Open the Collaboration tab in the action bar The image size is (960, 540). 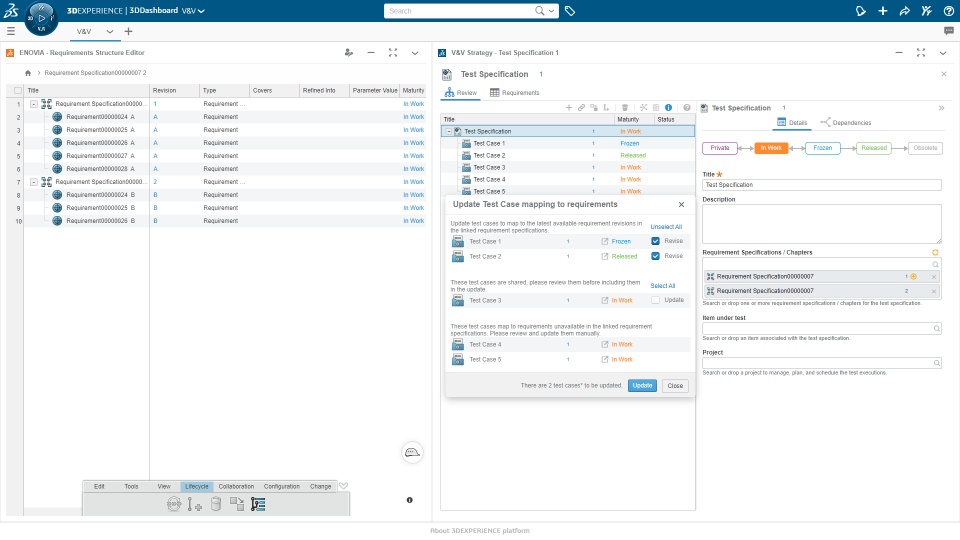click(x=236, y=486)
